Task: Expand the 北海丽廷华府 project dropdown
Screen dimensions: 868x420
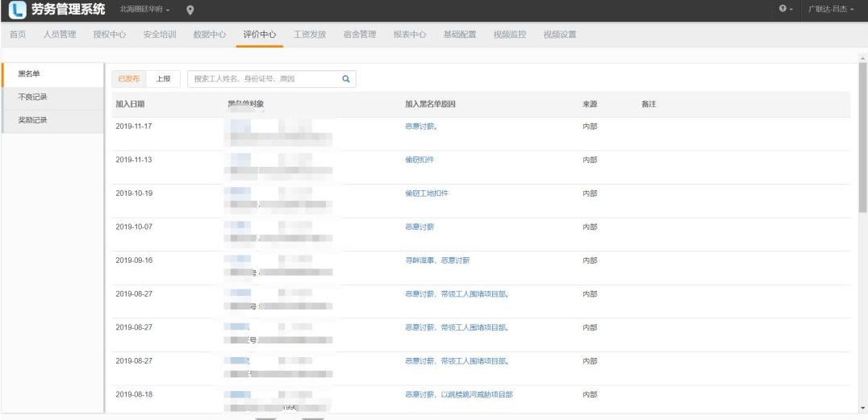Action: (x=145, y=10)
